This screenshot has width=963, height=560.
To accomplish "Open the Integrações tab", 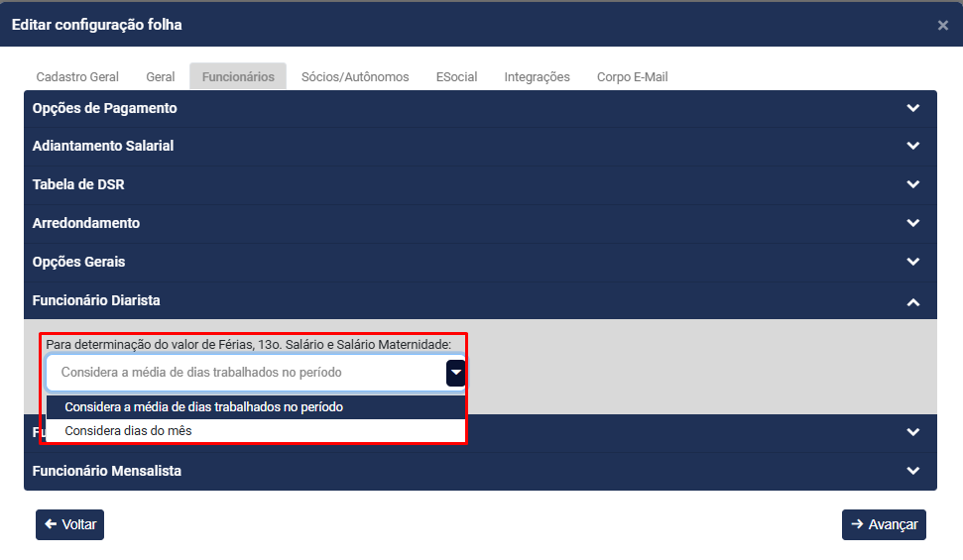I will click(537, 76).
